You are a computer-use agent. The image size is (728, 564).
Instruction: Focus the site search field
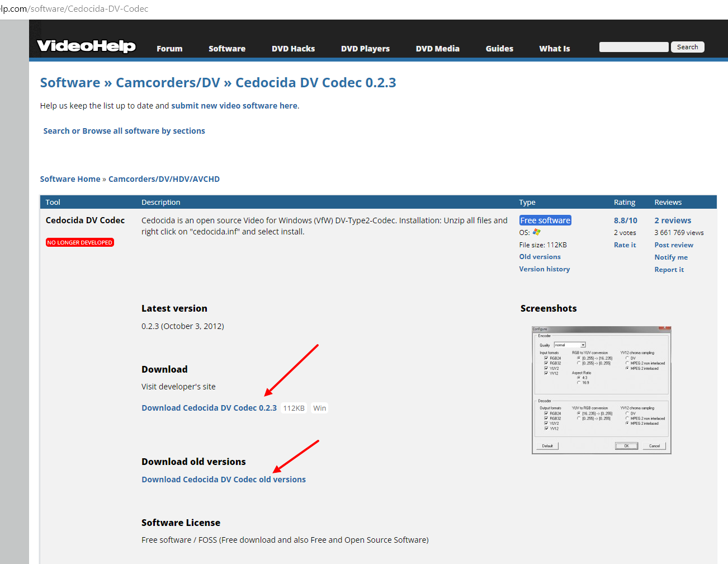[x=634, y=47]
